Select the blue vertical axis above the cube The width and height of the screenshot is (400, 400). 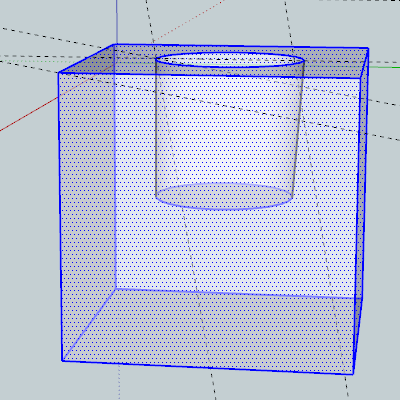(117, 22)
